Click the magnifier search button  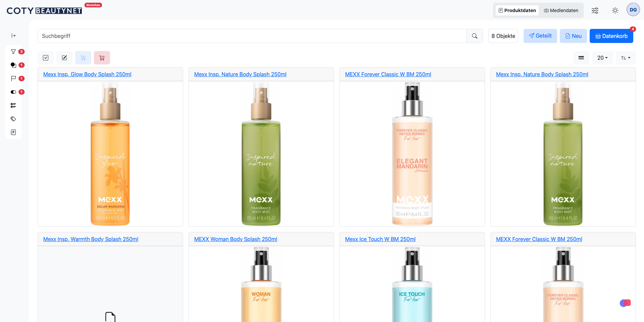pyautogui.click(x=475, y=36)
